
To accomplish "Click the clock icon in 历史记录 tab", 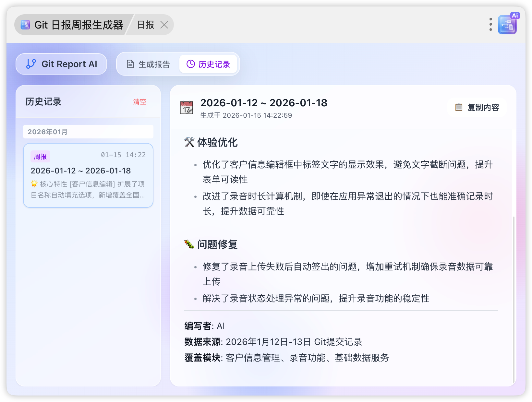I will (191, 64).
